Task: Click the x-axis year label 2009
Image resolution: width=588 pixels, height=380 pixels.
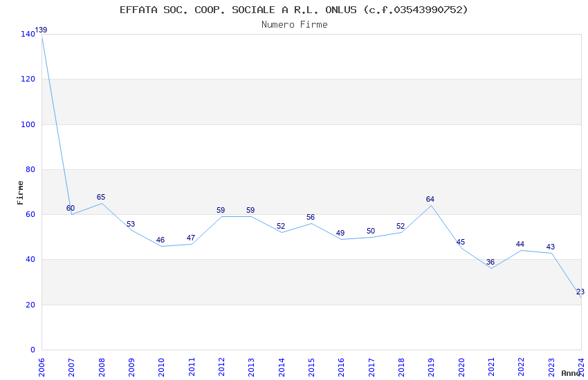Action: [x=131, y=368]
